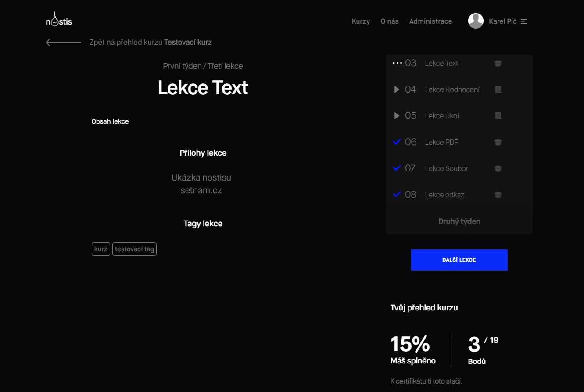Open hamburger menu beside Karel Píč
Image resolution: width=584 pixels, height=392 pixels.
click(523, 21)
